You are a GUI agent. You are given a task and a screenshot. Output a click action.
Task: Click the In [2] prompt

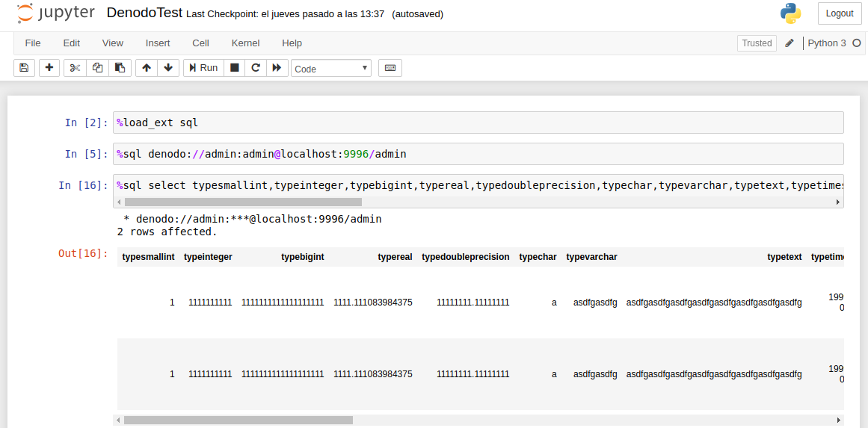pos(87,122)
